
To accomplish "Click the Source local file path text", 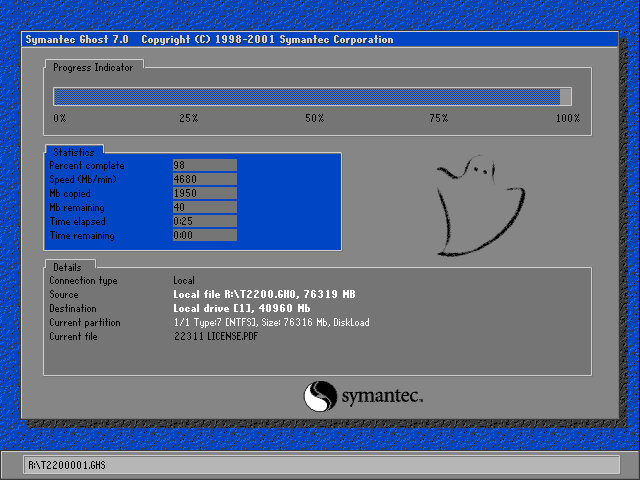I will (264, 295).
